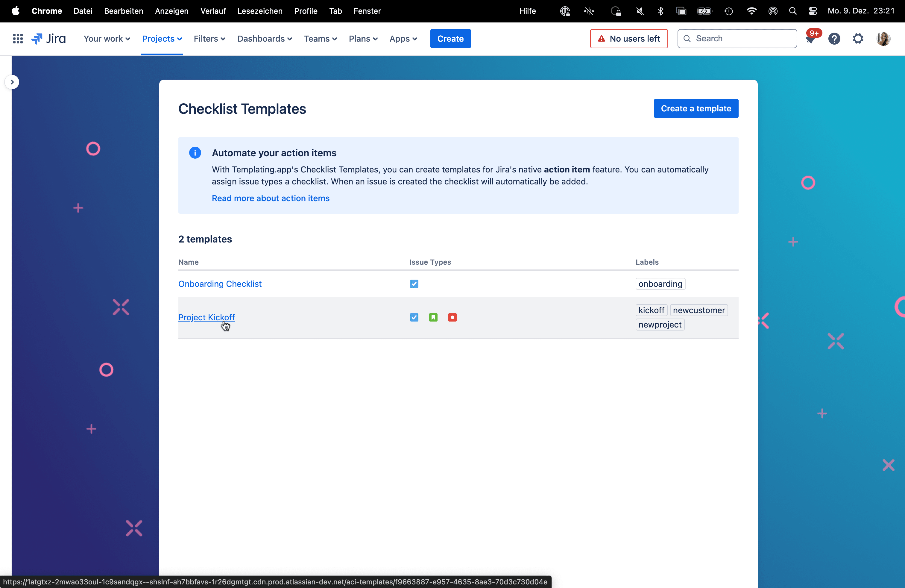Image resolution: width=905 pixels, height=588 pixels.
Task: Open the Dashboards navigation menu
Action: tap(265, 38)
